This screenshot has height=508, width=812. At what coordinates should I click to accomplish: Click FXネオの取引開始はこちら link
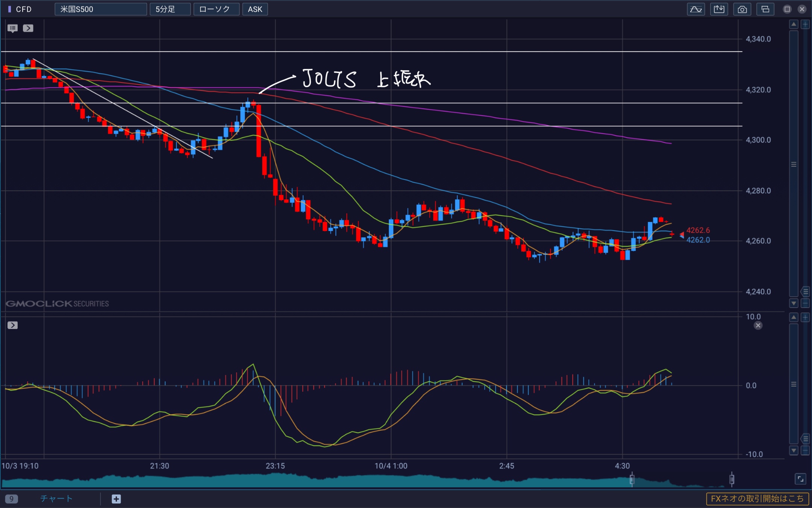point(757,499)
